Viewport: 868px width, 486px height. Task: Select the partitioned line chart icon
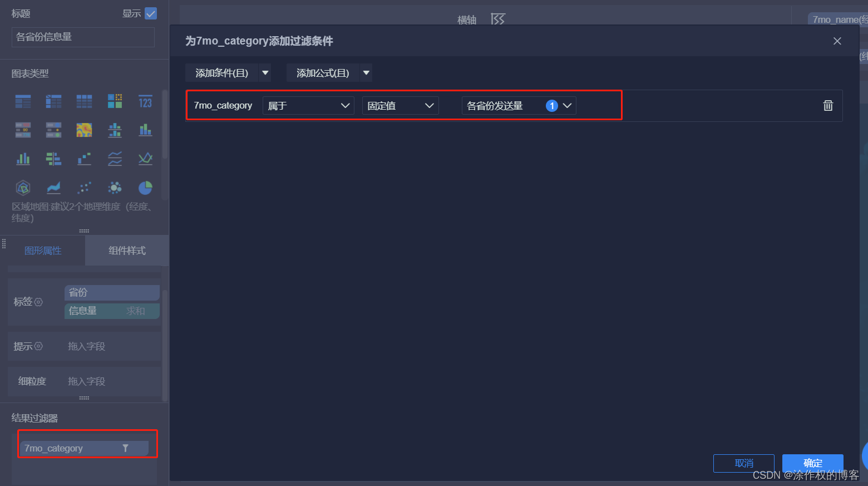click(x=115, y=159)
